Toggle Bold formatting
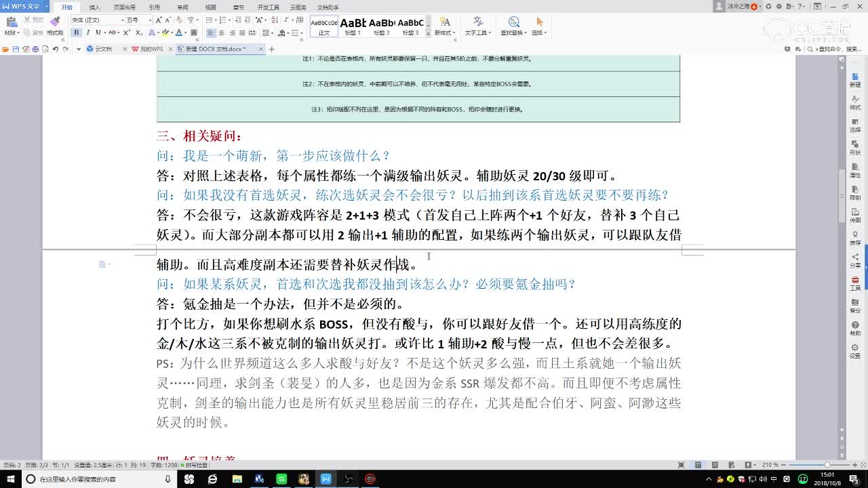Image resolution: width=868 pixels, height=488 pixels. click(76, 33)
